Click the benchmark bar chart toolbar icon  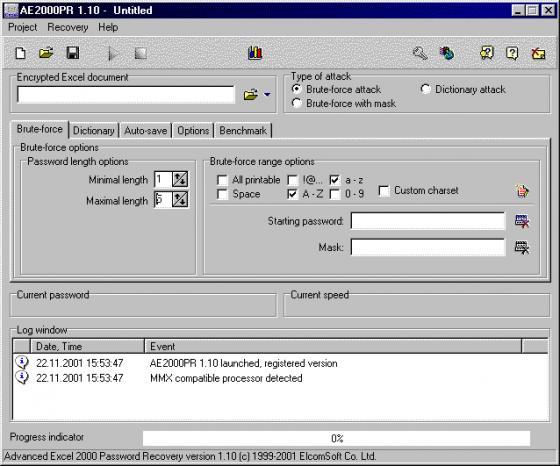click(x=255, y=53)
